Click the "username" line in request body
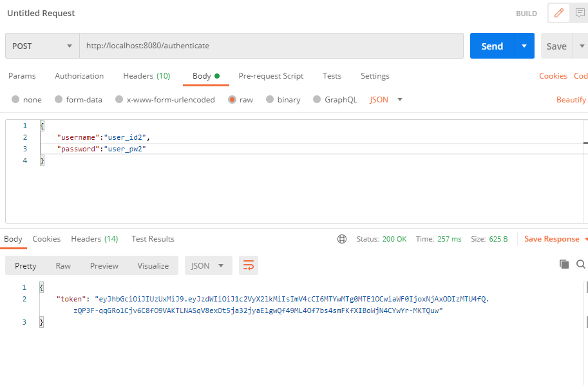588x391 pixels. coord(103,137)
